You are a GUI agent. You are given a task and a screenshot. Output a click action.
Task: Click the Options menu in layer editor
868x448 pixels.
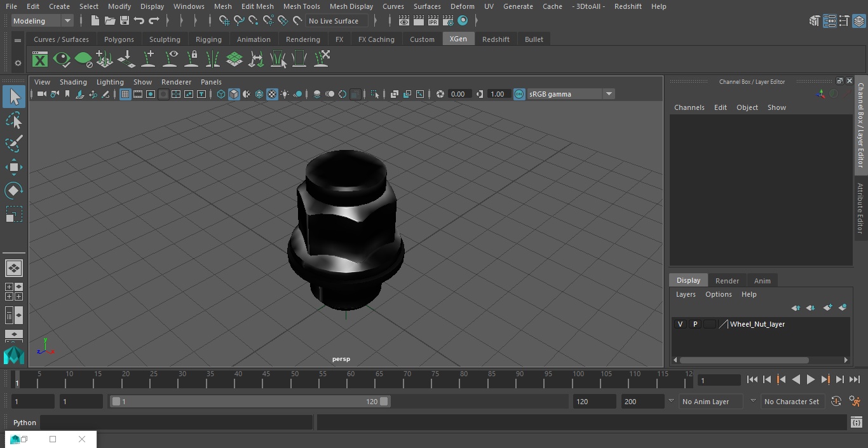[718, 294]
